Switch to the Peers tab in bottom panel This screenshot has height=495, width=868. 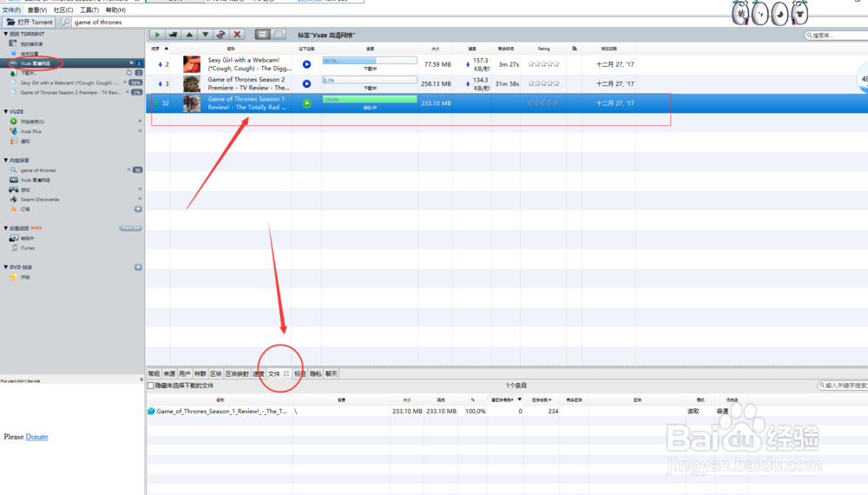(x=185, y=373)
